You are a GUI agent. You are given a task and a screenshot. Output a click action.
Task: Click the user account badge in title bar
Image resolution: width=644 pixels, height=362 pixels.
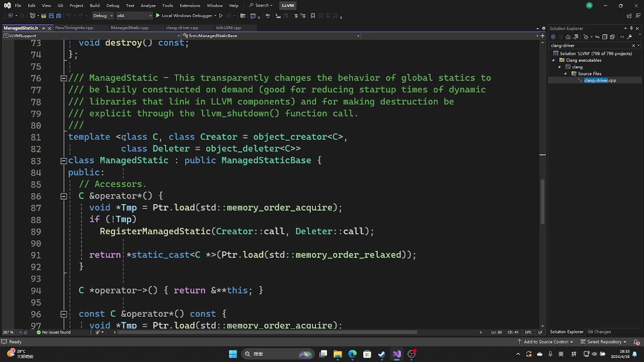pos(589,6)
